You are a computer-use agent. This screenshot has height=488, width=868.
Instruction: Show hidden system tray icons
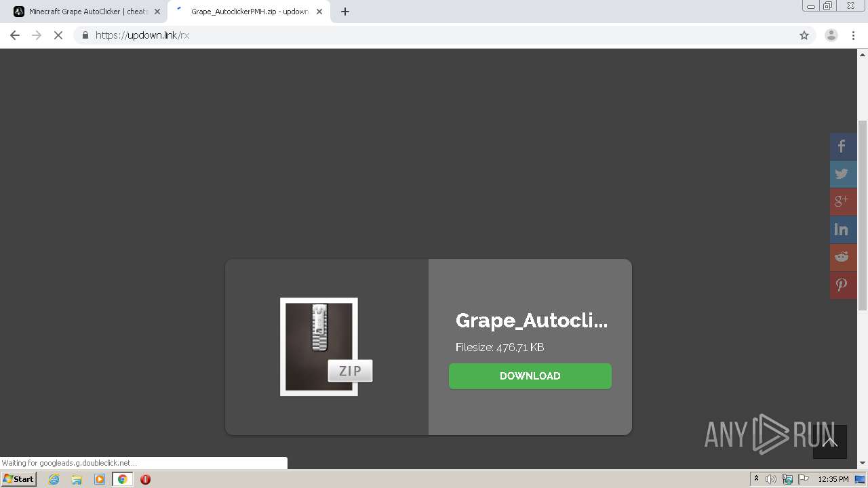click(x=756, y=479)
